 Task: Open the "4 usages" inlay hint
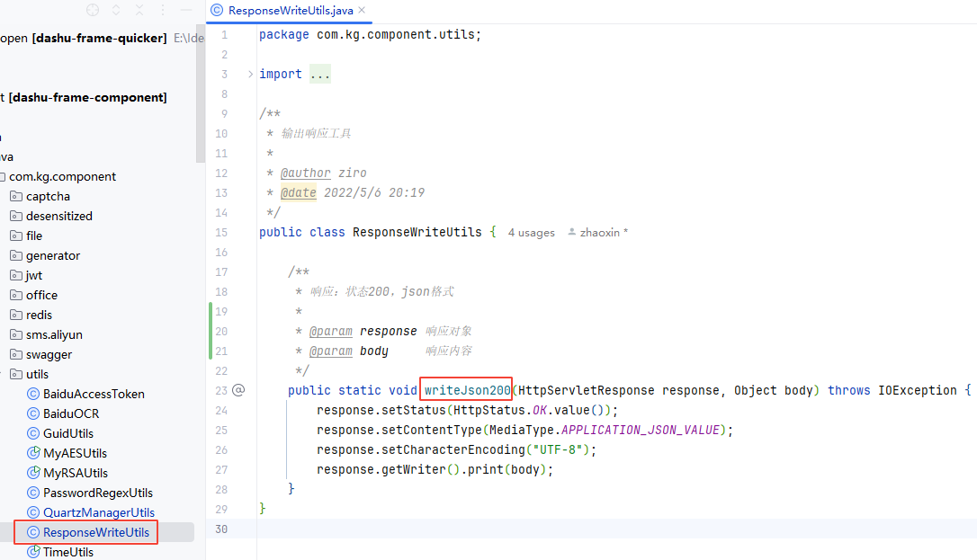531,232
